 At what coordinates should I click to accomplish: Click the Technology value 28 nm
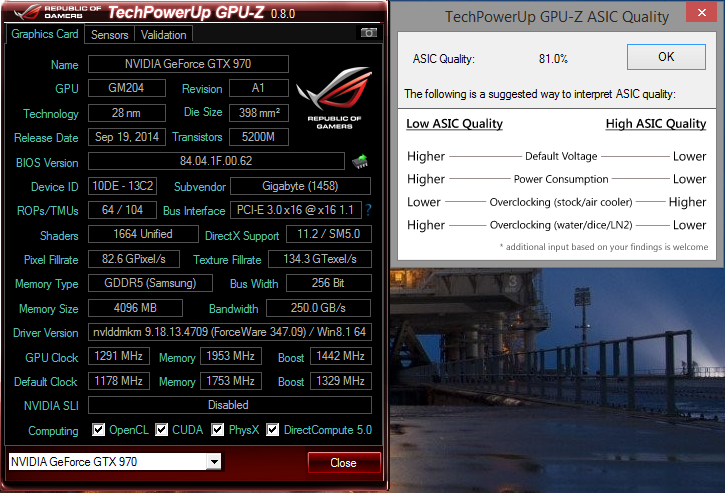[127, 113]
